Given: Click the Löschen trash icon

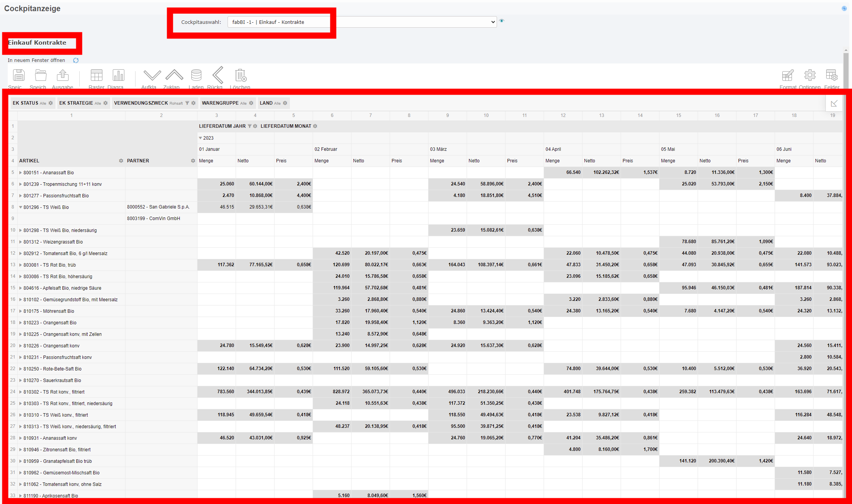Looking at the screenshot, I should [240, 75].
